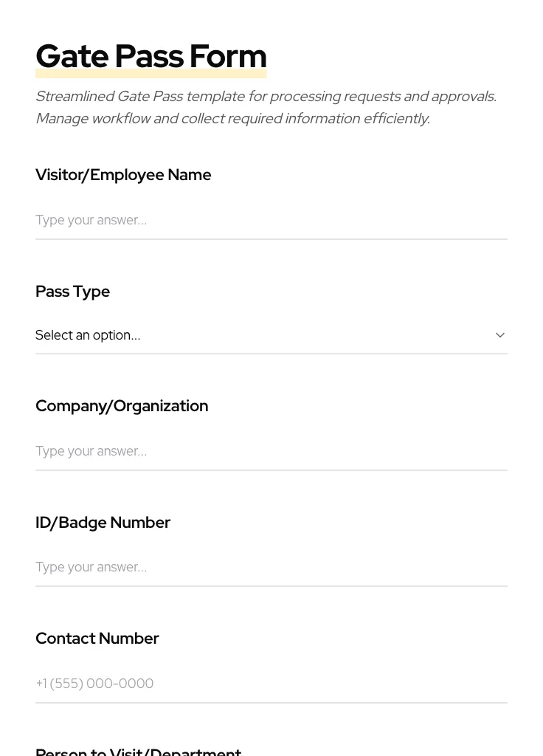Open the "Select an option..." dropdown

tap(266, 335)
